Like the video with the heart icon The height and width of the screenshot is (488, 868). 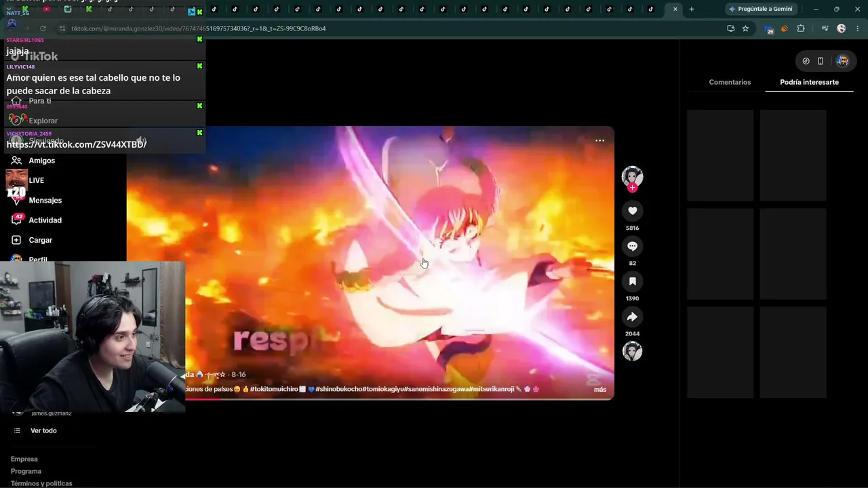632,211
